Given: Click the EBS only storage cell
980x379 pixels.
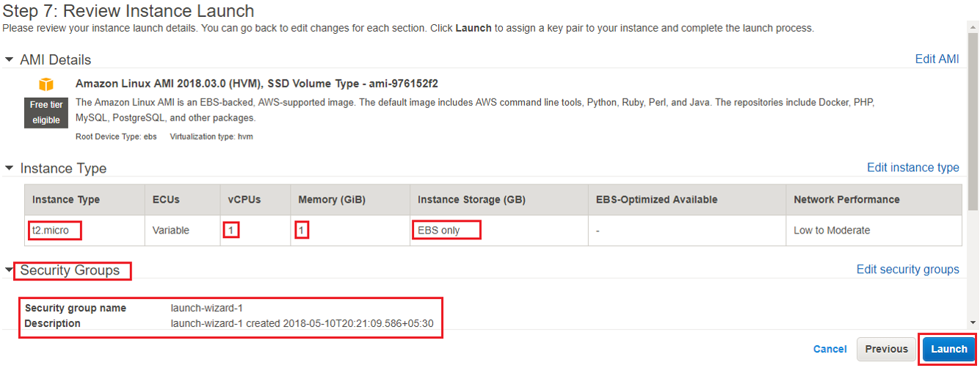Looking at the screenshot, I should (x=439, y=230).
